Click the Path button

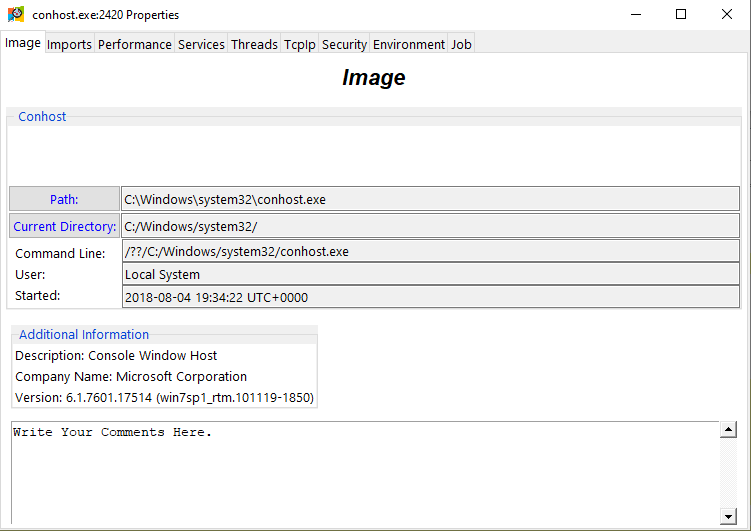click(64, 199)
